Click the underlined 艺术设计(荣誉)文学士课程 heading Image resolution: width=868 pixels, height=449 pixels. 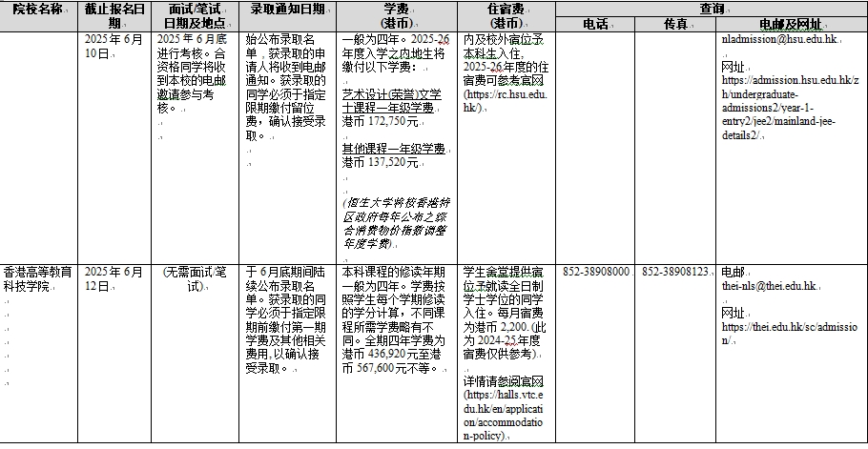[391, 101]
